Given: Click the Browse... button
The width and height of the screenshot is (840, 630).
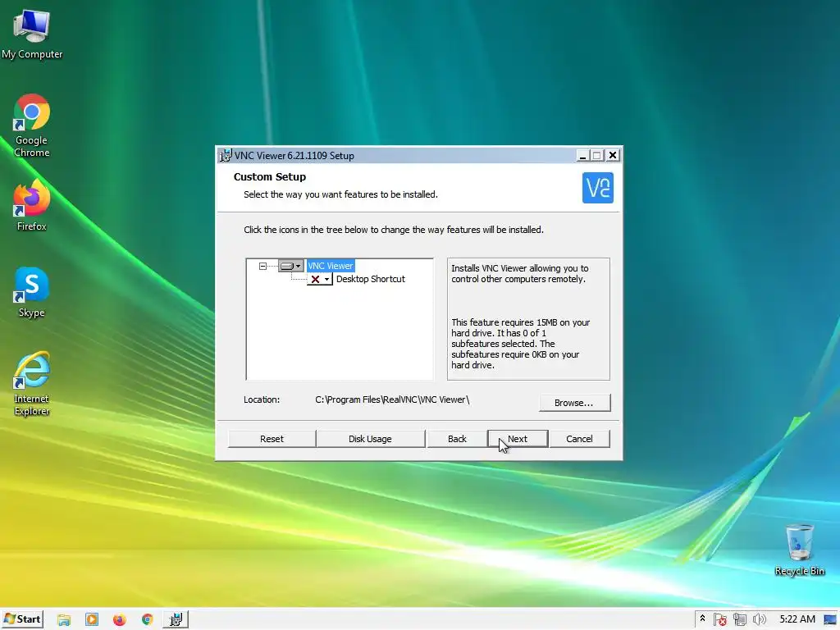Looking at the screenshot, I should [574, 403].
